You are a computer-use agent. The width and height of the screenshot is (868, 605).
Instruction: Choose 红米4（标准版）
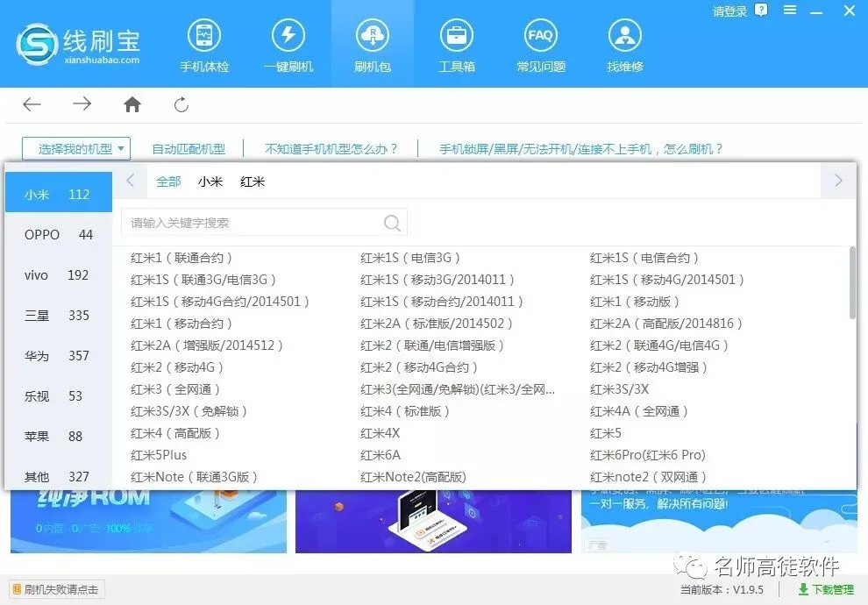point(405,411)
